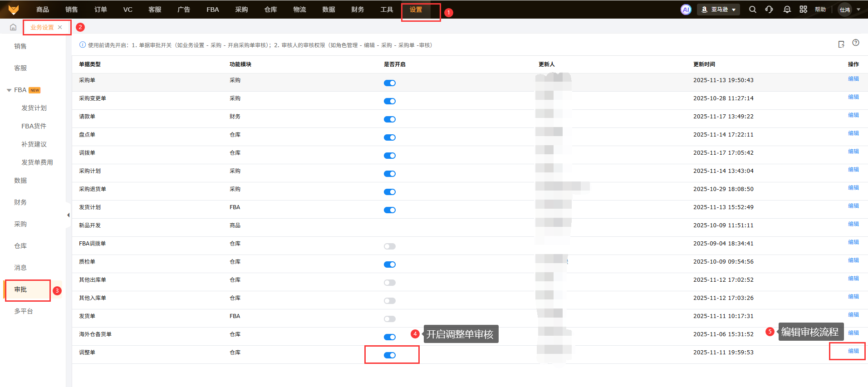The height and width of the screenshot is (387, 868).
Task: Toggle the 海外仓备货单 approval switch
Action: click(390, 337)
